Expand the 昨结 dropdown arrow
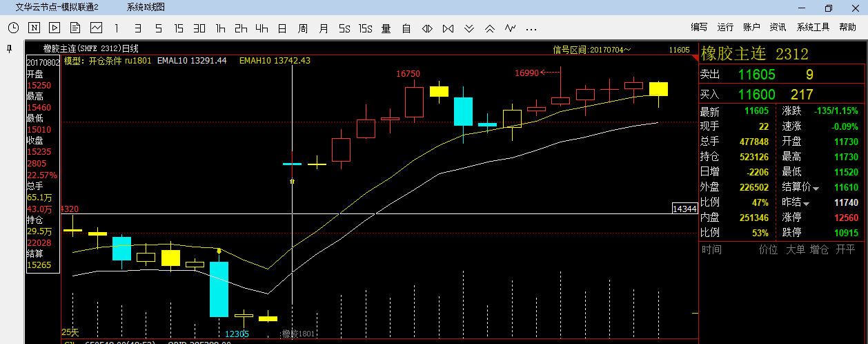 coord(805,203)
